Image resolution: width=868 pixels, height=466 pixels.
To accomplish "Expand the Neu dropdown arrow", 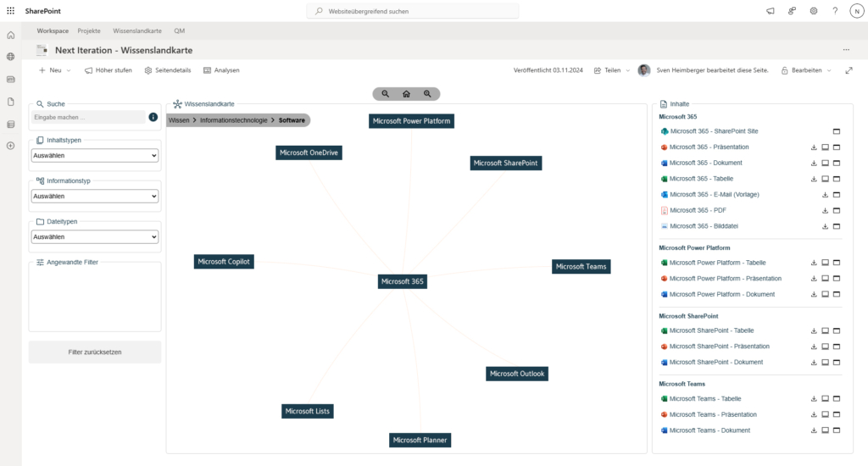I will pyautogui.click(x=69, y=70).
